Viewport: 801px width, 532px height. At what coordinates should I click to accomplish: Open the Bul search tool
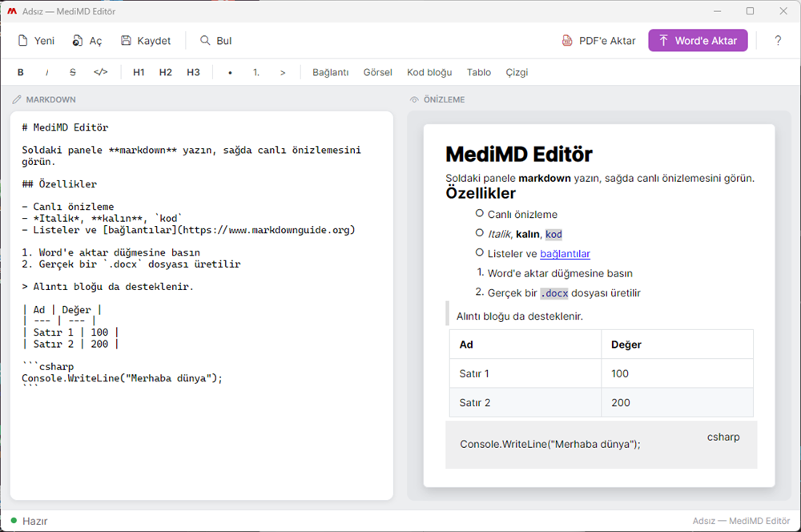click(x=215, y=41)
